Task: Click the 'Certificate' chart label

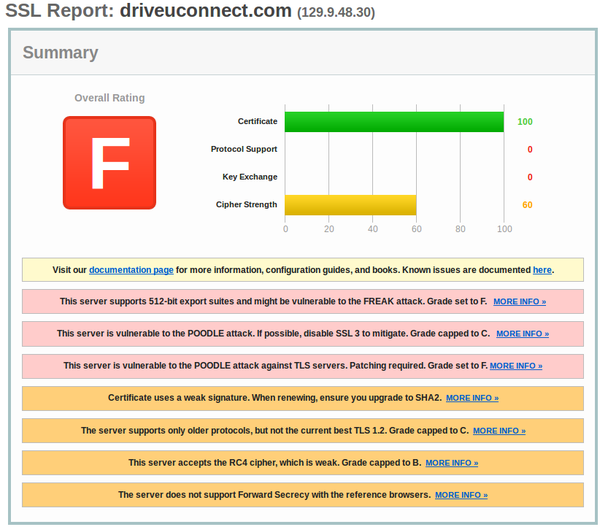Action: [x=258, y=121]
